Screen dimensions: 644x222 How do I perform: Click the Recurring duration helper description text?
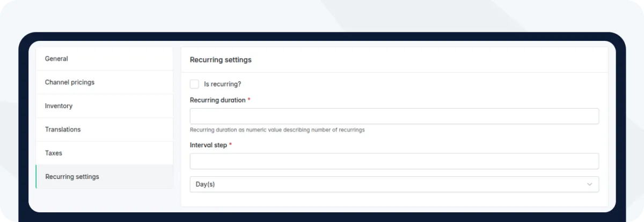(277, 130)
